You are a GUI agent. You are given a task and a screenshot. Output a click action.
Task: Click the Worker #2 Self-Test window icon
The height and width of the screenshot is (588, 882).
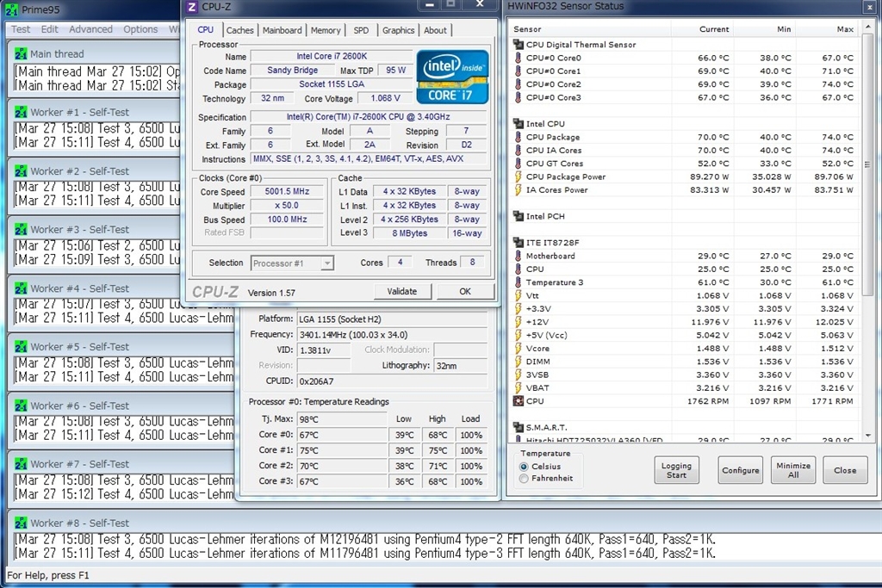coord(21,171)
